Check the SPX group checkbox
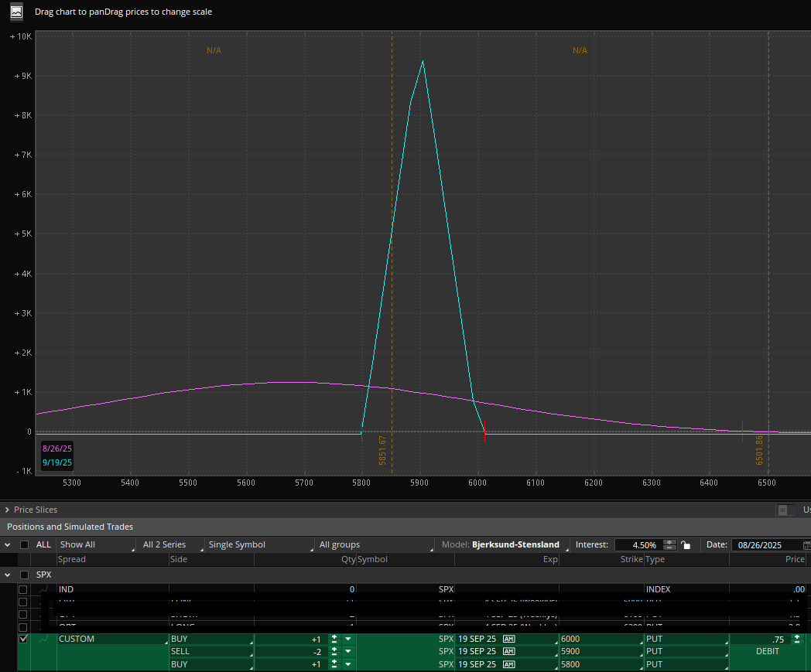The image size is (811, 672). 24,575
